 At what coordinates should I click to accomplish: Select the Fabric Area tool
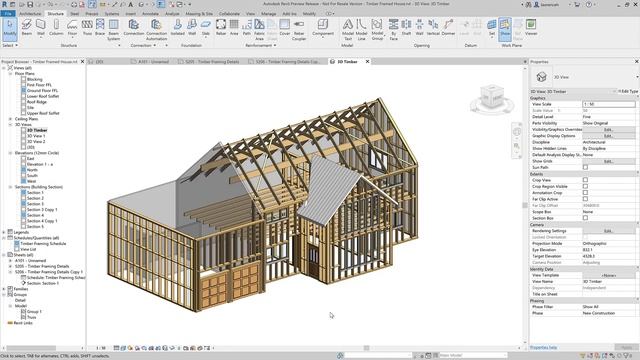259,29
